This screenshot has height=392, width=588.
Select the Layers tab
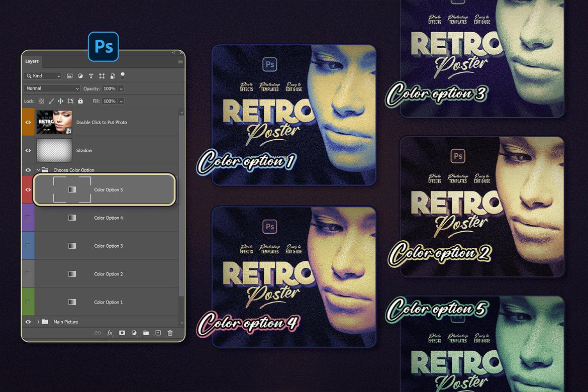click(32, 61)
